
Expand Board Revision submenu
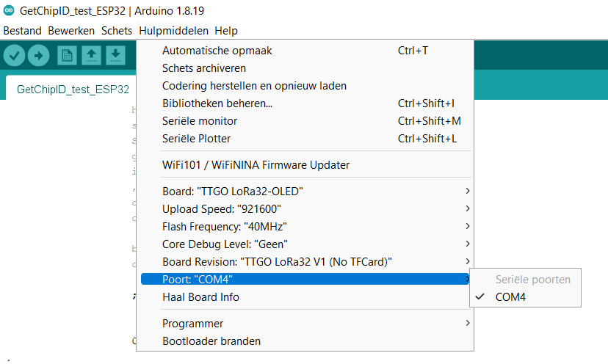305,262
